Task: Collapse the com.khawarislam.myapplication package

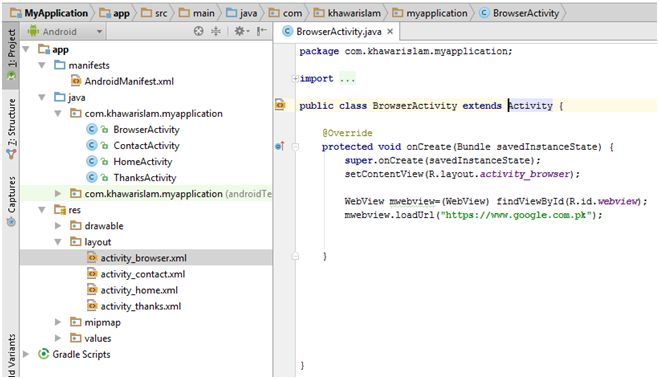Action: click(x=58, y=113)
